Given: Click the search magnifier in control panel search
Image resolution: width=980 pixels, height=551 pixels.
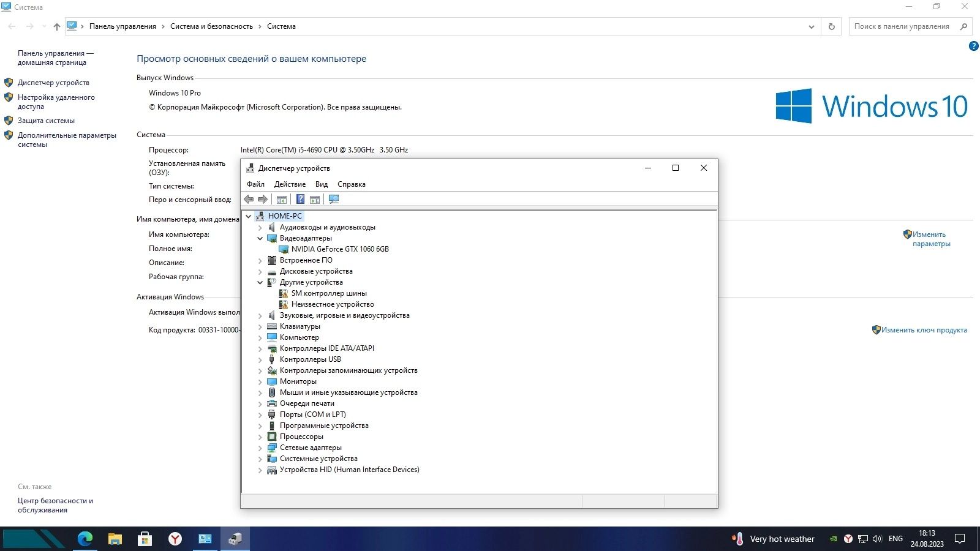Looking at the screenshot, I should [963, 26].
